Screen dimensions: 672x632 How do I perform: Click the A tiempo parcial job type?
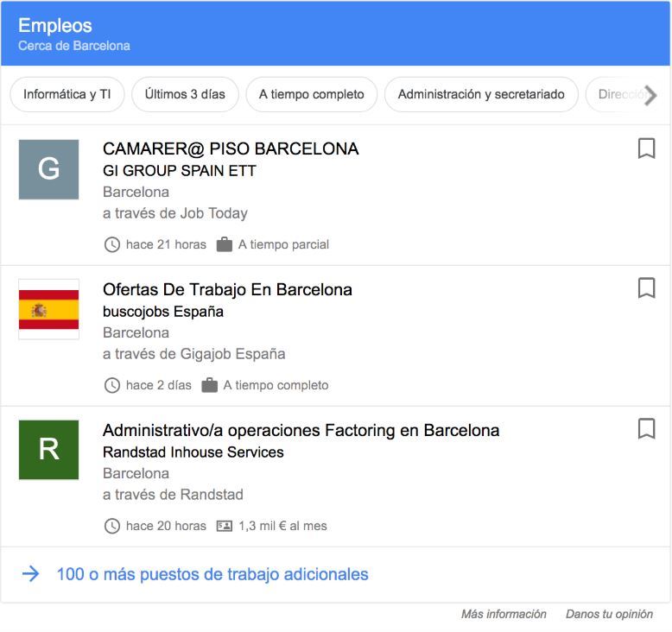pos(283,244)
